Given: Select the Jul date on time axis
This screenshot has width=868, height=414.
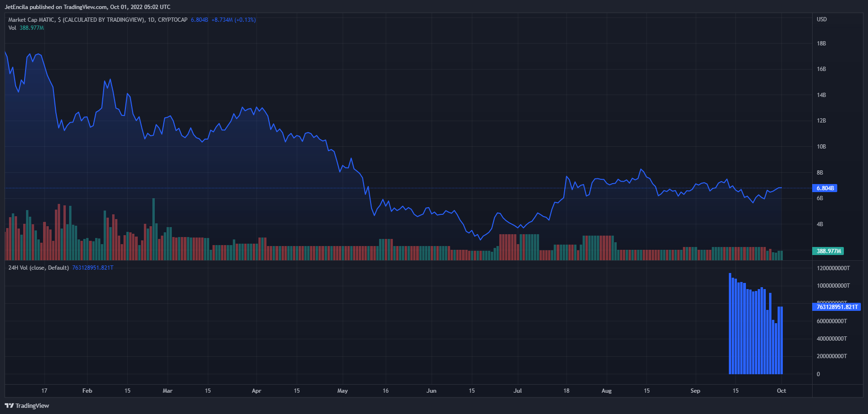Looking at the screenshot, I should (518, 391).
